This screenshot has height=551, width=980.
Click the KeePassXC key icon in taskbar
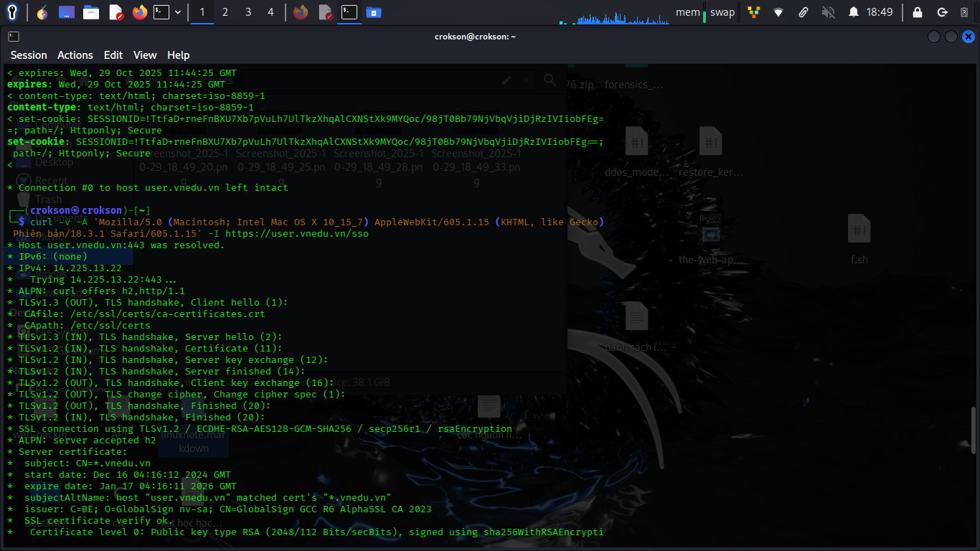[12, 12]
